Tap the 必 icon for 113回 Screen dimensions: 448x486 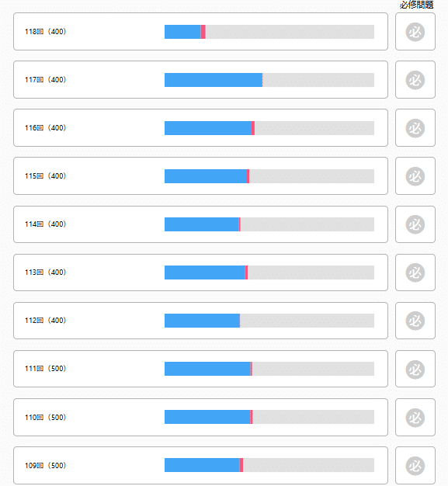[415, 273]
